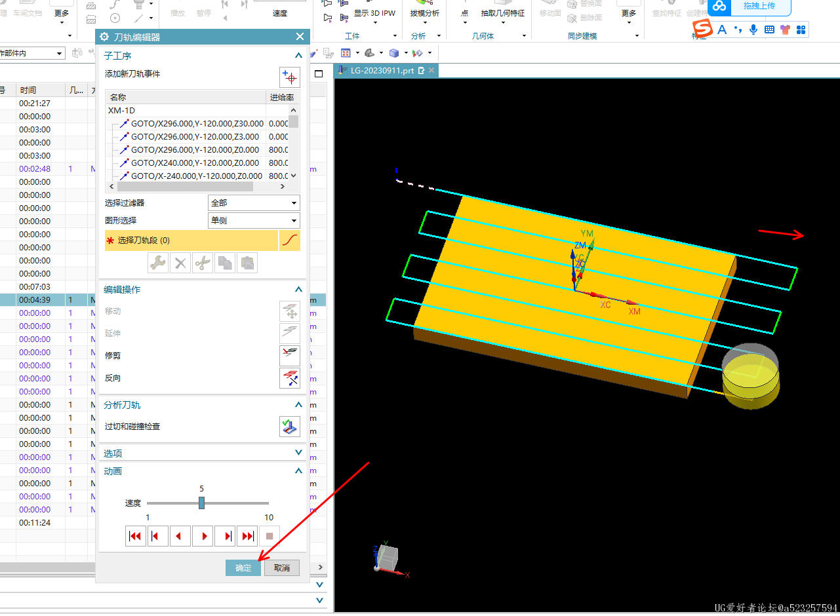Click the right arrow of event list horizontal scrollbar

click(x=284, y=187)
